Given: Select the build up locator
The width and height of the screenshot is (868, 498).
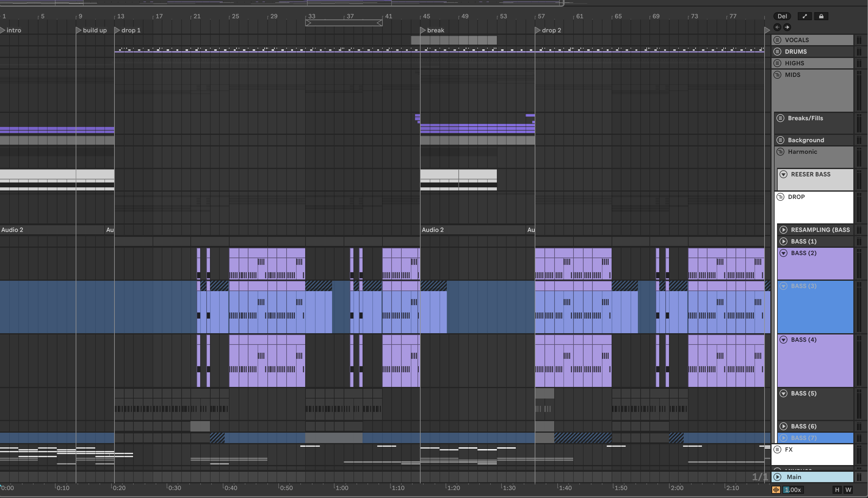Looking at the screenshot, I should point(91,30).
